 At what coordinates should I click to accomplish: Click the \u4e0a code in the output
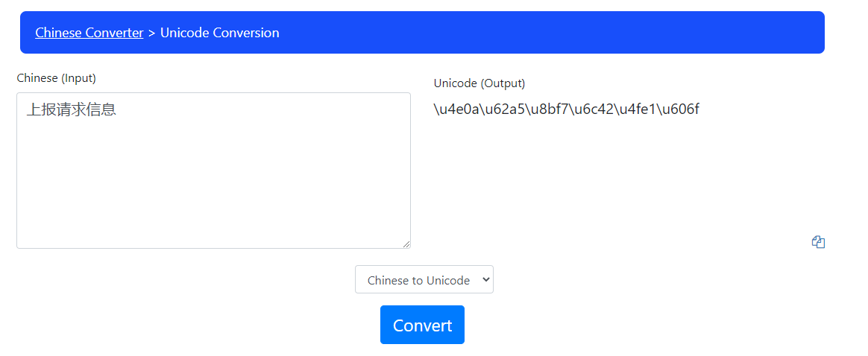pyautogui.click(x=456, y=110)
